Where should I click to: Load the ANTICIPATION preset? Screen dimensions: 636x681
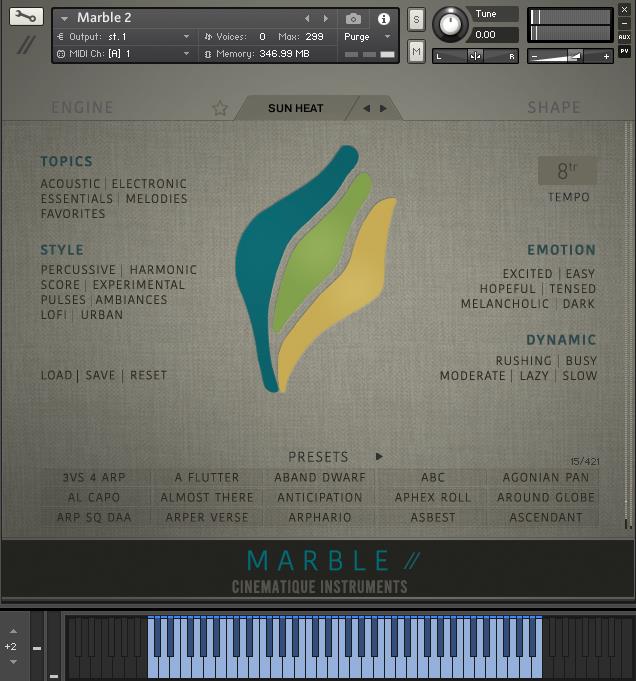point(320,497)
